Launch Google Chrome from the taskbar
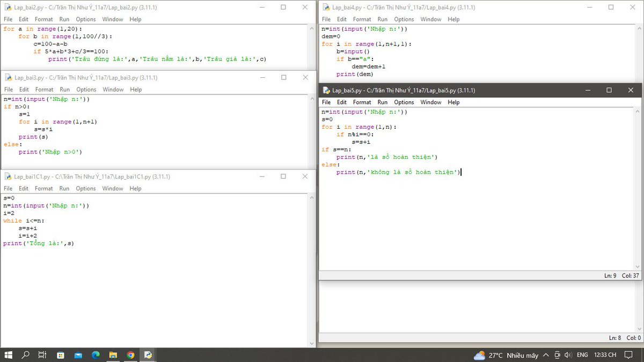Viewport: 644px width, 362px height. (130, 355)
